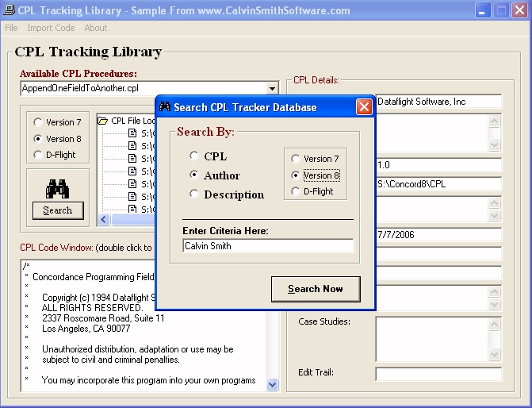Click the binoculars icon in the search dialog title
Screen dimensions: 532x408
[165, 107]
